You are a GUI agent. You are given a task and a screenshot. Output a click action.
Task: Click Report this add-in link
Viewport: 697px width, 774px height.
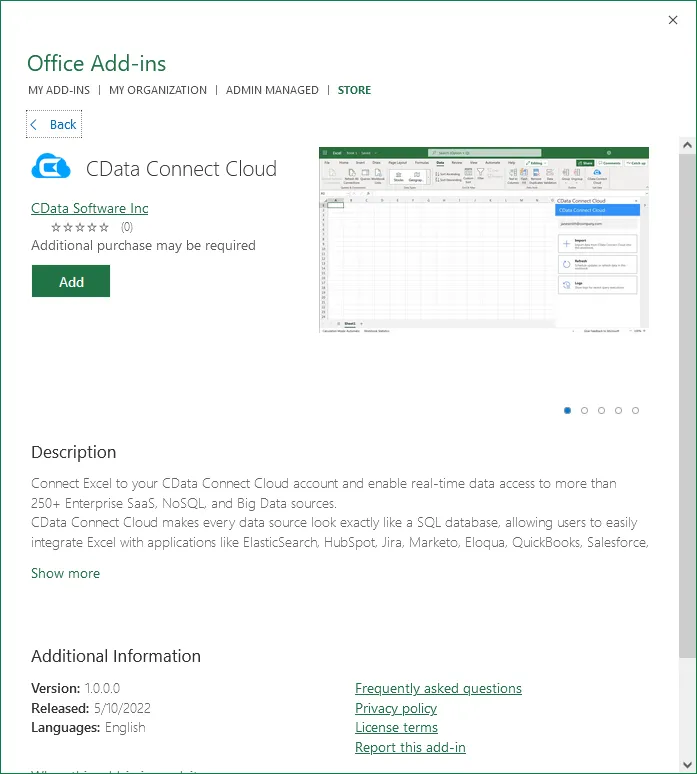click(410, 747)
